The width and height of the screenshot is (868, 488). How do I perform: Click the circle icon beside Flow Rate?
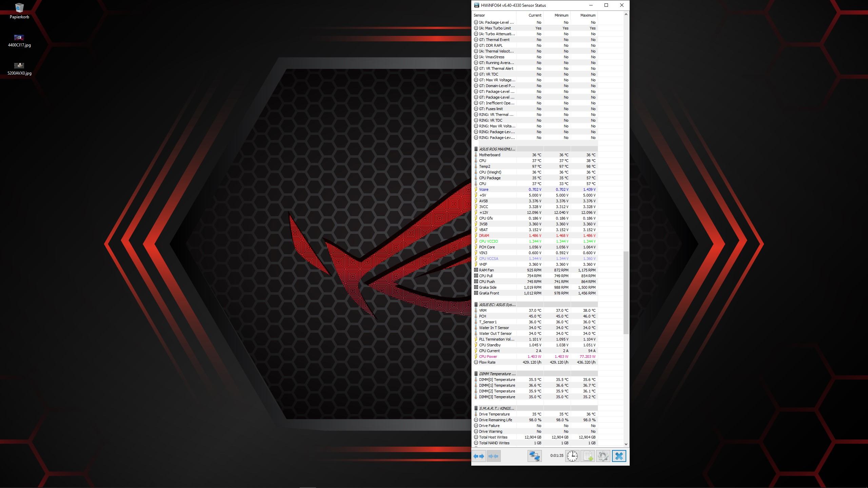(x=476, y=362)
